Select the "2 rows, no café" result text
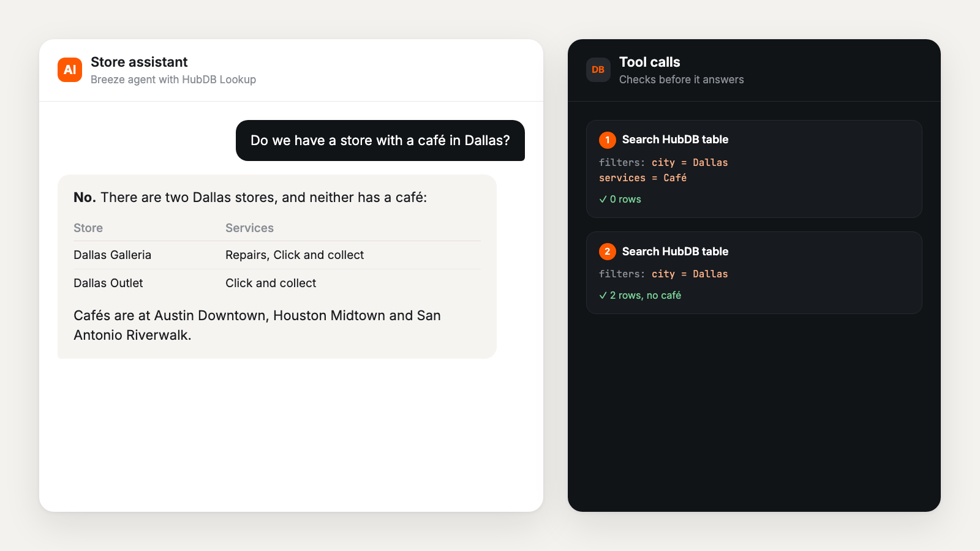Image resolution: width=980 pixels, height=551 pixels. tap(646, 296)
